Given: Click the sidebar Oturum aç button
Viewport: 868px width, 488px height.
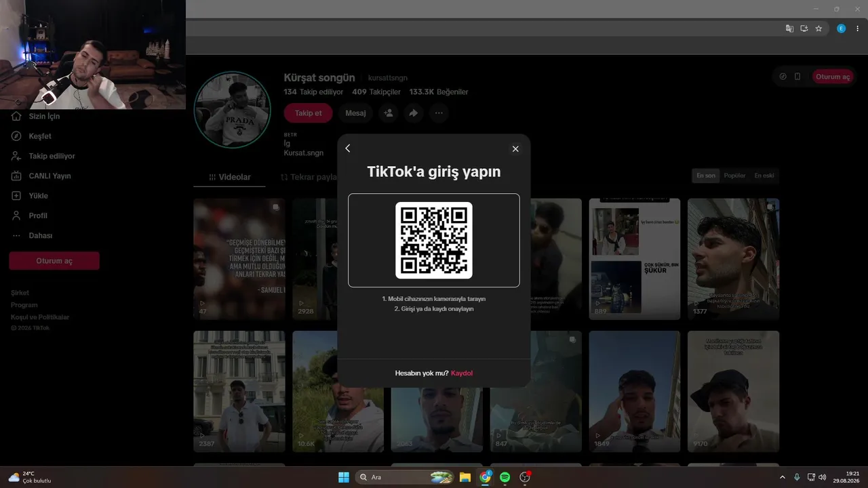Looking at the screenshot, I should tap(54, 261).
